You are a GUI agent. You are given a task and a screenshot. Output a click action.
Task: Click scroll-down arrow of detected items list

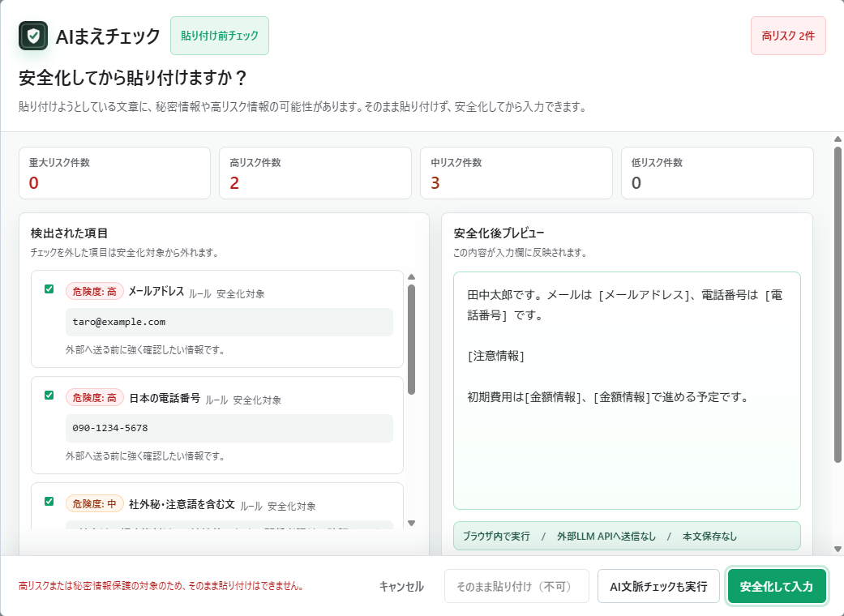point(411,523)
